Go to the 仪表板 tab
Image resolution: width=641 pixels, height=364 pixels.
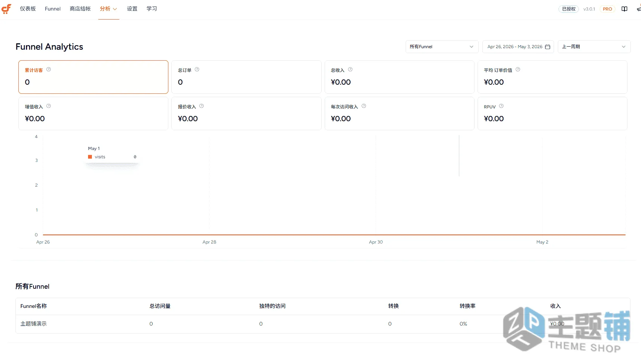[x=28, y=9]
